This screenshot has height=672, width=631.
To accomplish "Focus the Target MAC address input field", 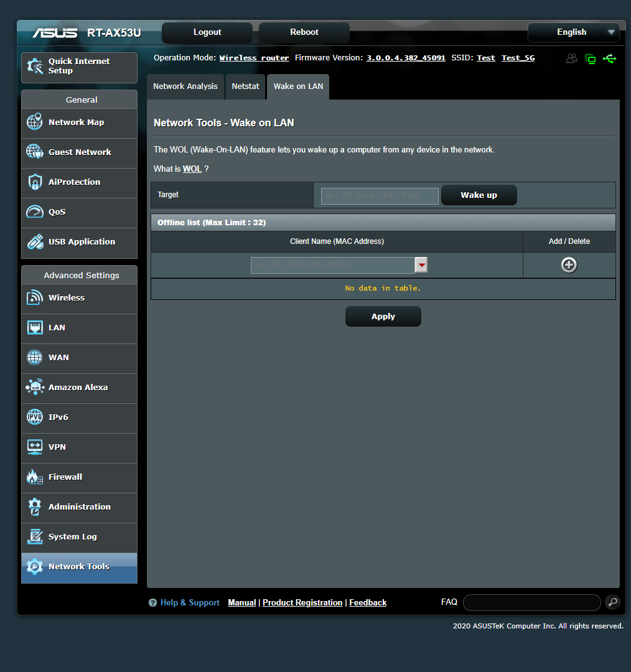I will click(x=380, y=196).
